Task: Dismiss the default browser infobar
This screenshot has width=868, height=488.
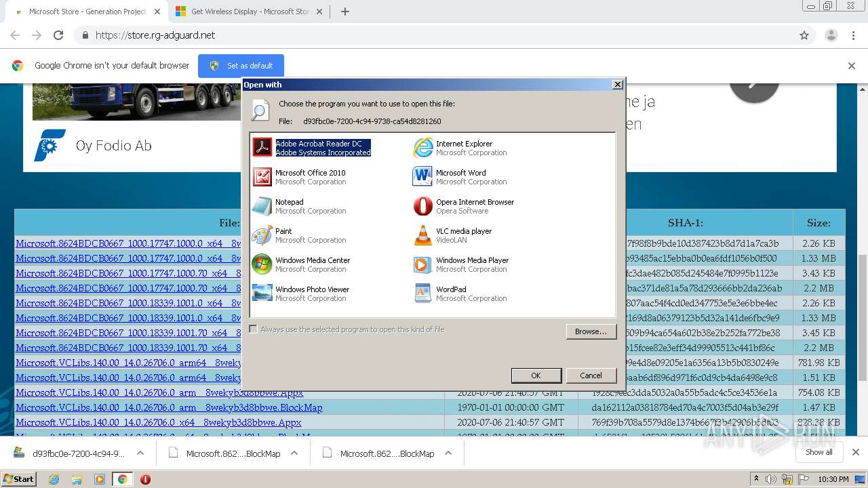Action: pyautogui.click(x=852, y=66)
